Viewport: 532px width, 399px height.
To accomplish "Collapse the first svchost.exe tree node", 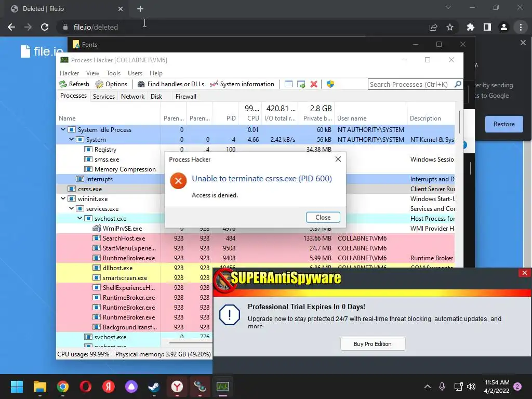I will click(79, 218).
